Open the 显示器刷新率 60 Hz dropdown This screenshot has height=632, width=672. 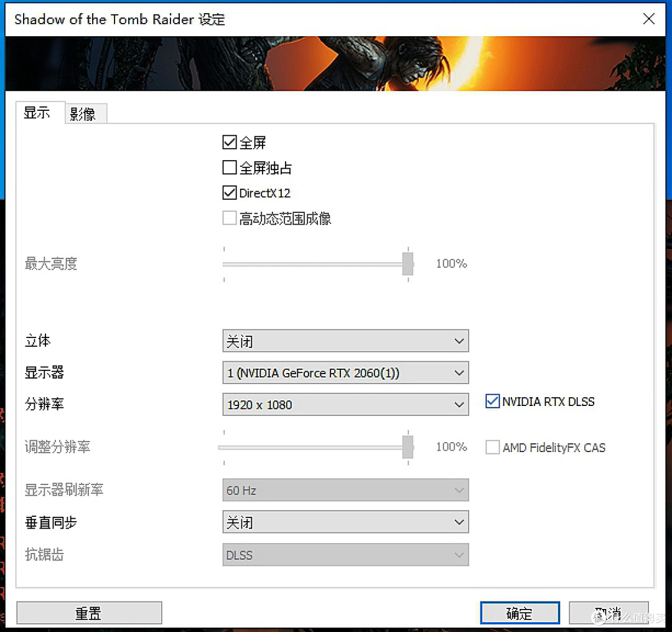point(345,490)
